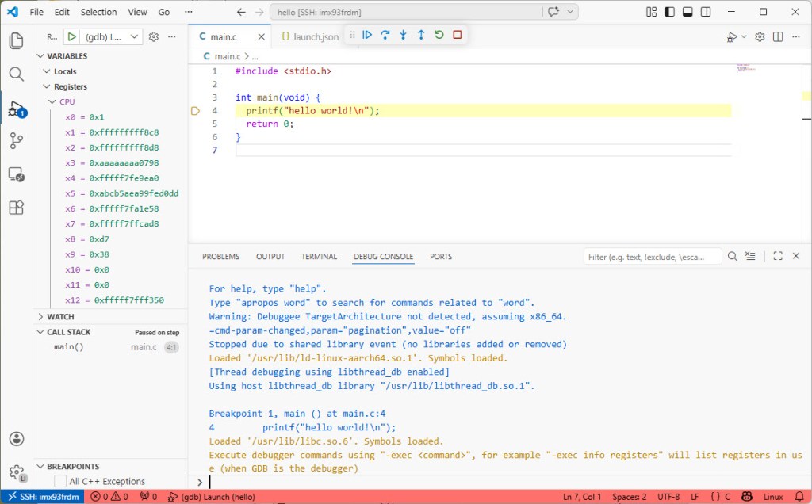Start debugging with the green play button
Image resolution: width=812 pixels, height=504 pixels.
(x=72, y=36)
